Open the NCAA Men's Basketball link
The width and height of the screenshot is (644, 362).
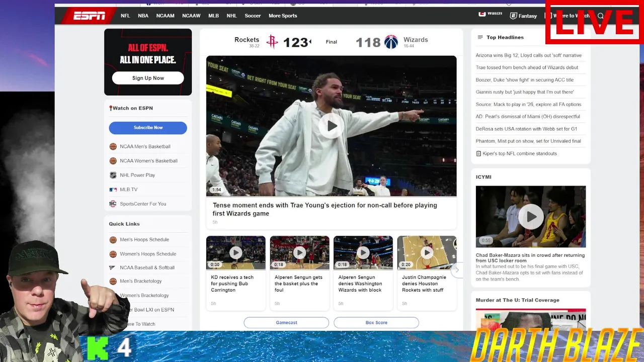click(145, 146)
